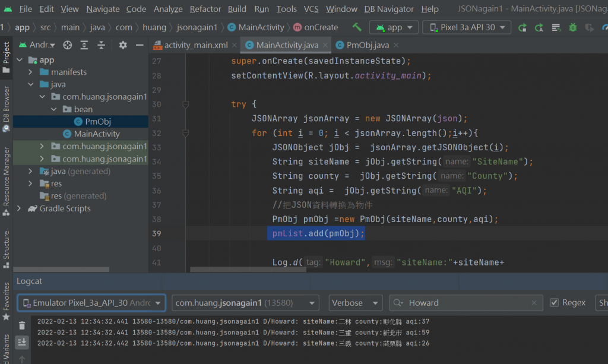
Task: Click the Apply Code Changes icon
Action: click(539, 27)
